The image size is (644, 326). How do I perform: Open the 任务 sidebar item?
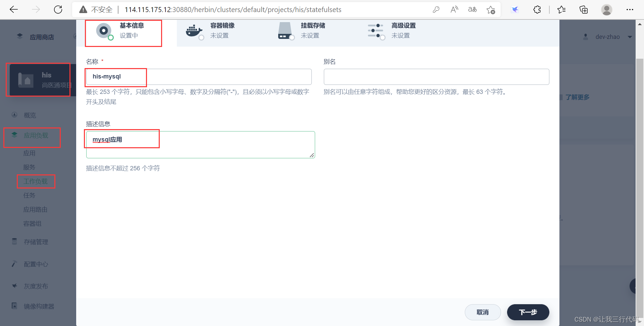coord(29,196)
